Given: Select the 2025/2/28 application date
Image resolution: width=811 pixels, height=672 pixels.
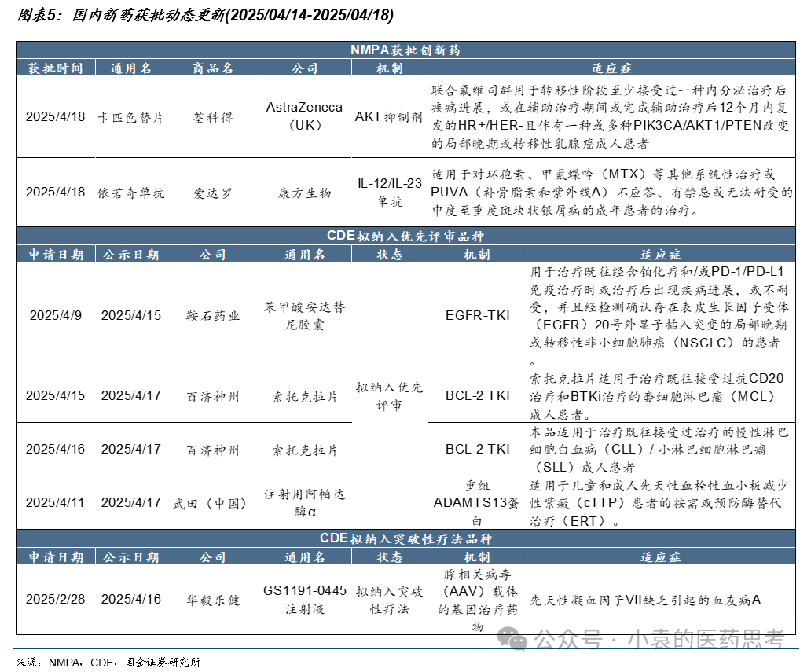Looking at the screenshot, I should [55, 599].
